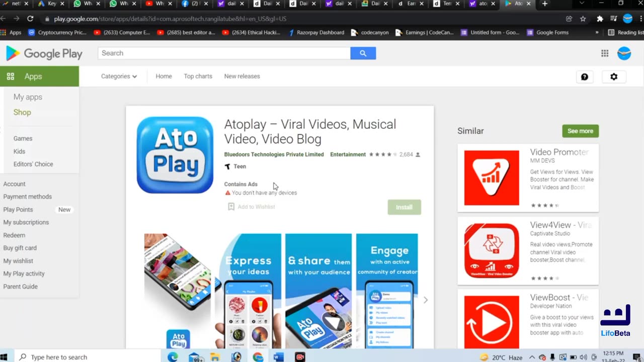The width and height of the screenshot is (644, 362).
Task: Launch Microsoft Edge from taskbar
Action: 173,357
